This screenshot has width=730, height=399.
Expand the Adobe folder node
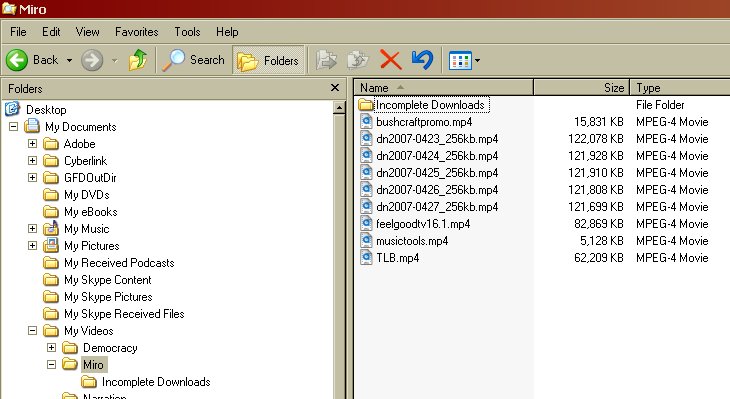(32, 143)
